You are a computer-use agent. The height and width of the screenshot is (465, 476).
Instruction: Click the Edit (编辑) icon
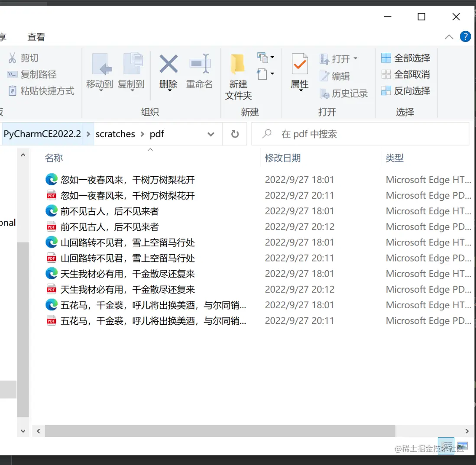pyautogui.click(x=324, y=76)
